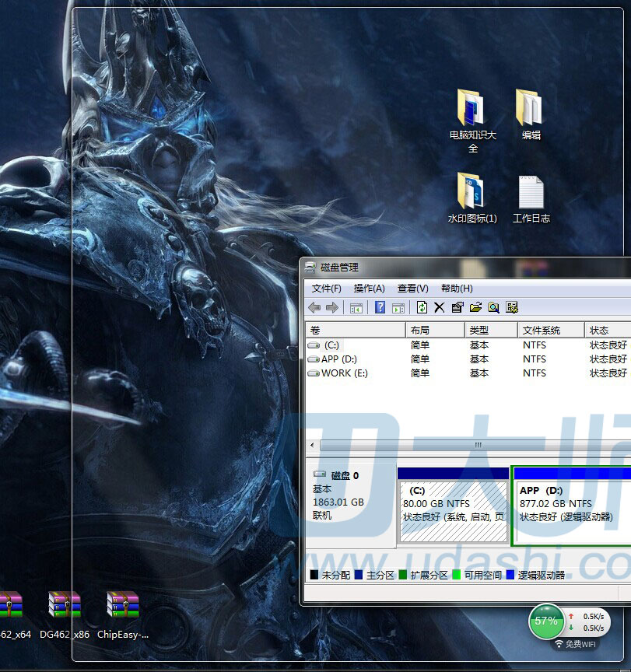Open the 帮助(H) menu
Image resolution: width=631 pixels, height=672 pixels.
pos(457,289)
